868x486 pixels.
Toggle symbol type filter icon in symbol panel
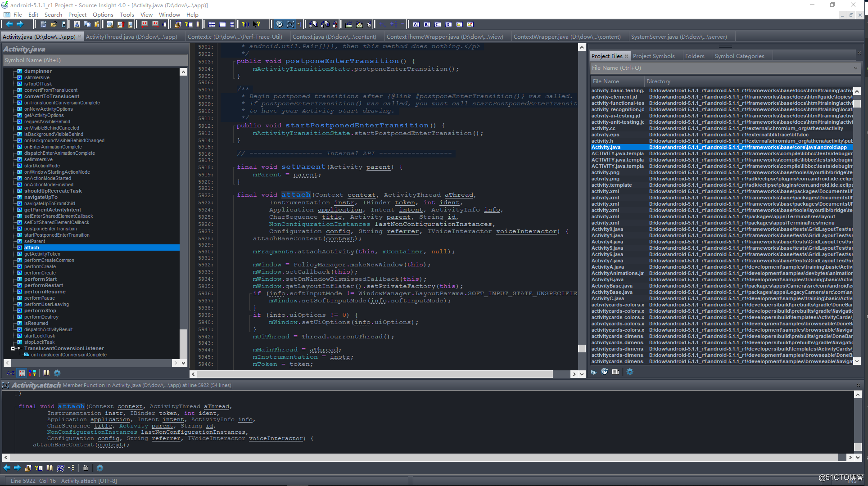coord(32,373)
